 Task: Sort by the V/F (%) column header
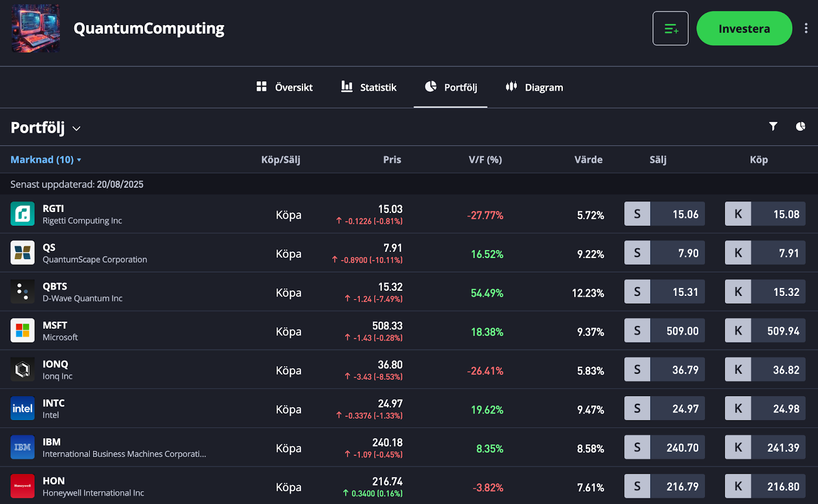click(485, 160)
